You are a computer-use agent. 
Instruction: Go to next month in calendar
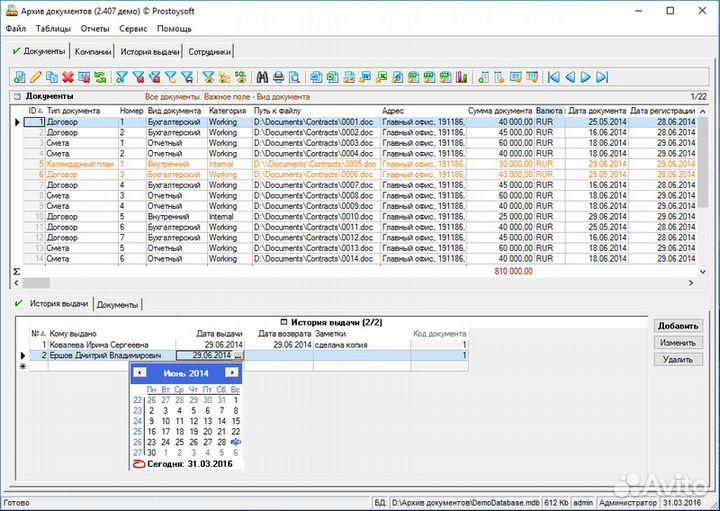point(231,372)
